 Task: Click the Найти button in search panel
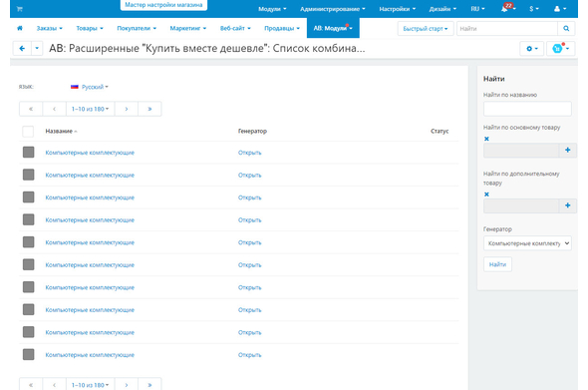click(497, 264)
